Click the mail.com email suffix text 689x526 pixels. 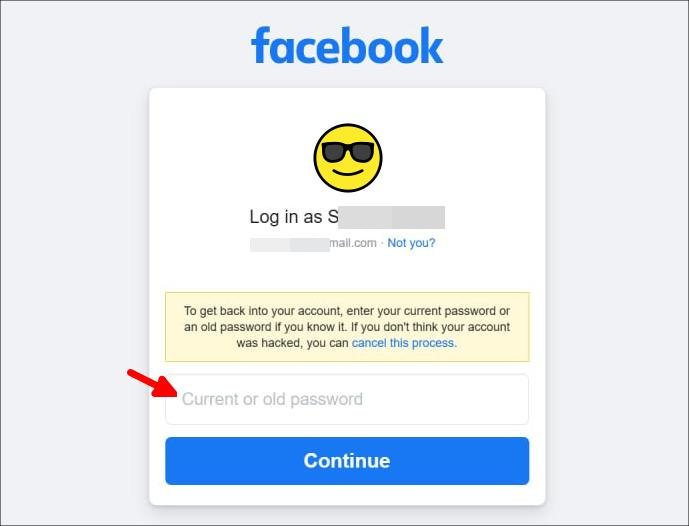coord(353,243)
